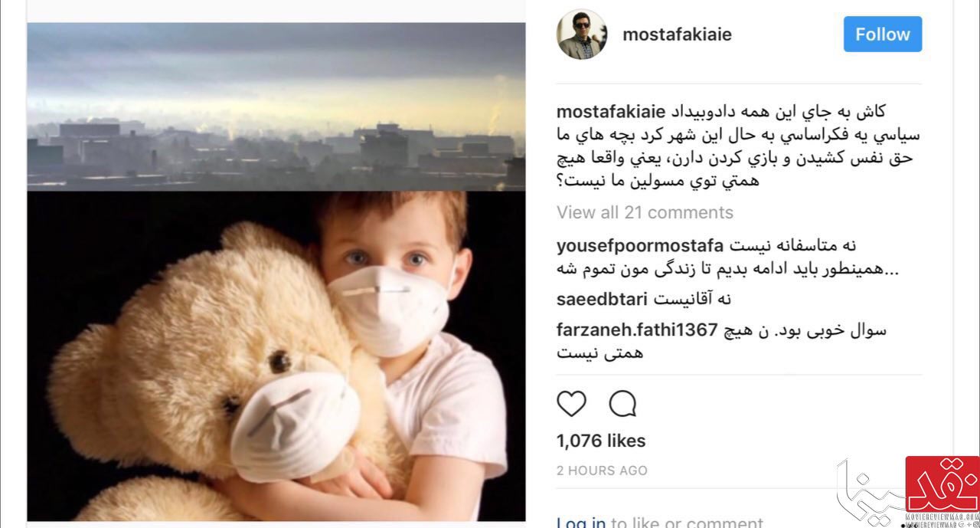
Task: Open commenter yousefpoormostafa's profile
Action: [640, 246]
